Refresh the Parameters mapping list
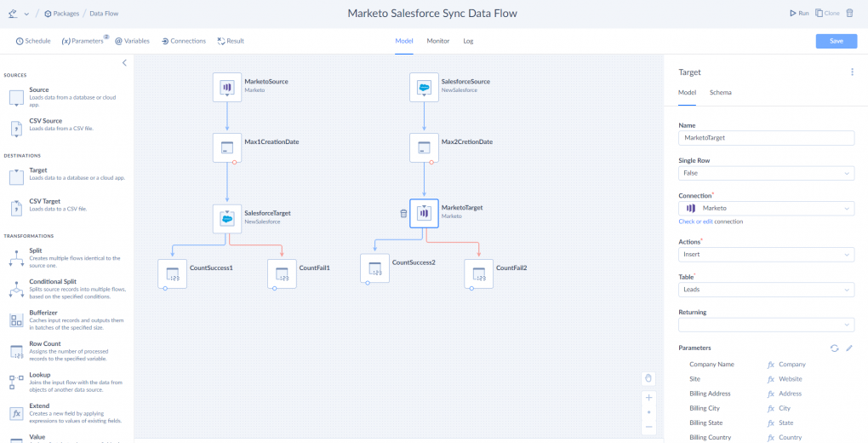This screenshot has height=443, width=868. pyautogui.click(x=834, y=348)
